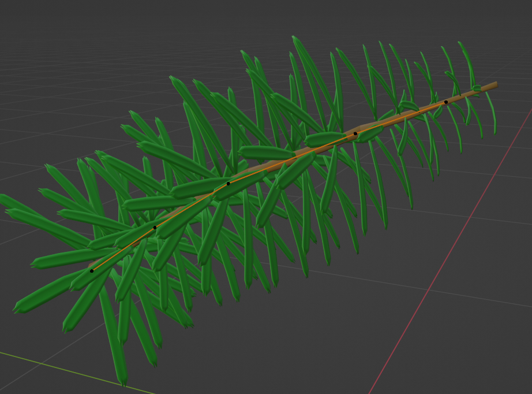The width and height of the screenshot is (532, 394).
Task: Select the rightmost curve control point
Action: (x=446, y=102)
